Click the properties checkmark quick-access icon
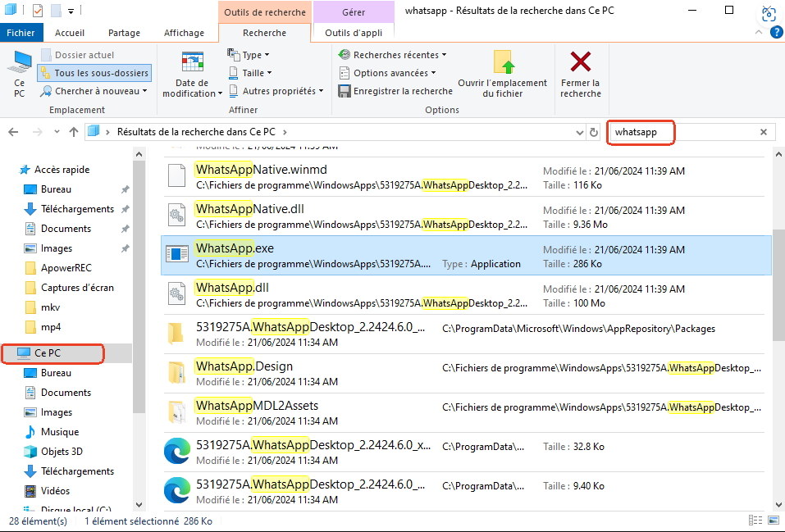Image resolution: width=785 pixels, height=532 pixels. pos(38,10)
